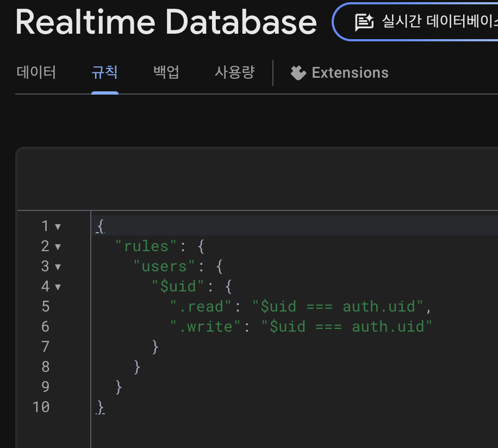The height and width of the screenshot is (448, 498).
Task: Click the read rule value "$uid === auth.uid"
Action: pos(338,307)
